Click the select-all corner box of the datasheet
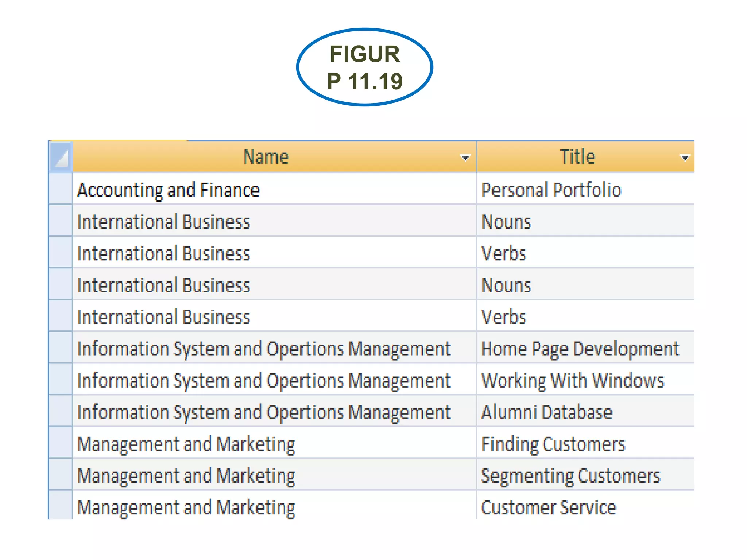This screenshot has width=747, height=560. tap(61, 157)
